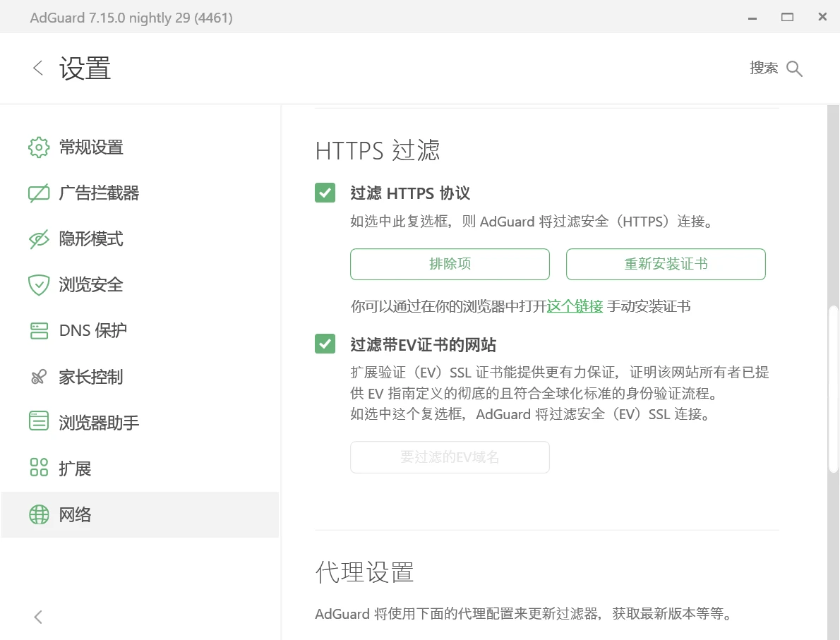840x640 pixels.
Task: Open the 广告拦截器 section
Action: tap(140, 193)
